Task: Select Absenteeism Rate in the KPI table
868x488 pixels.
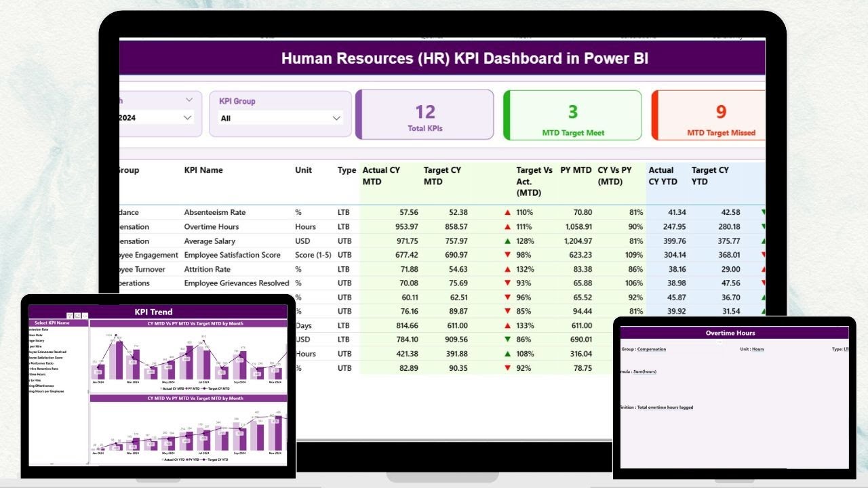Action: (216, 212)
